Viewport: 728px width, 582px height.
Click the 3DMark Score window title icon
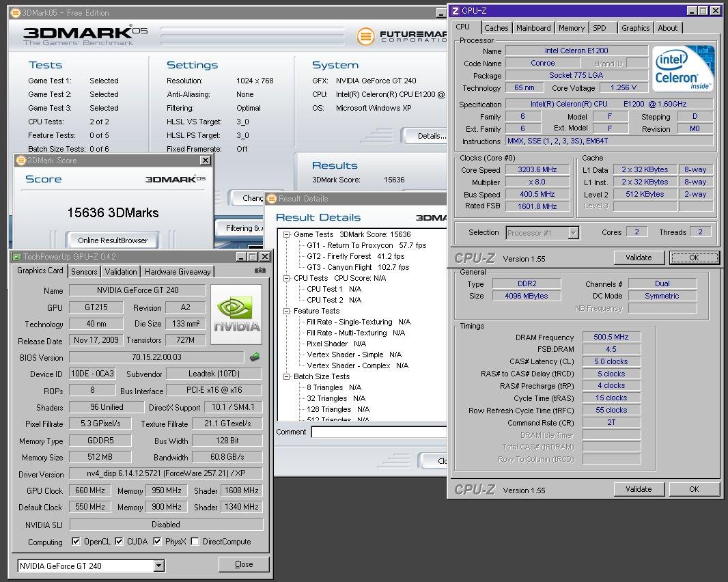click(21, 161)
